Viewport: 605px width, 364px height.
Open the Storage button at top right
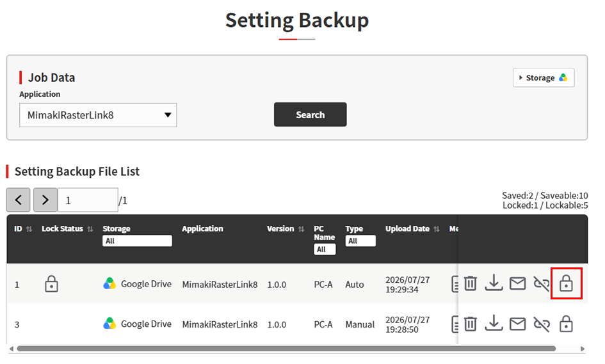[x=544, y=77]
